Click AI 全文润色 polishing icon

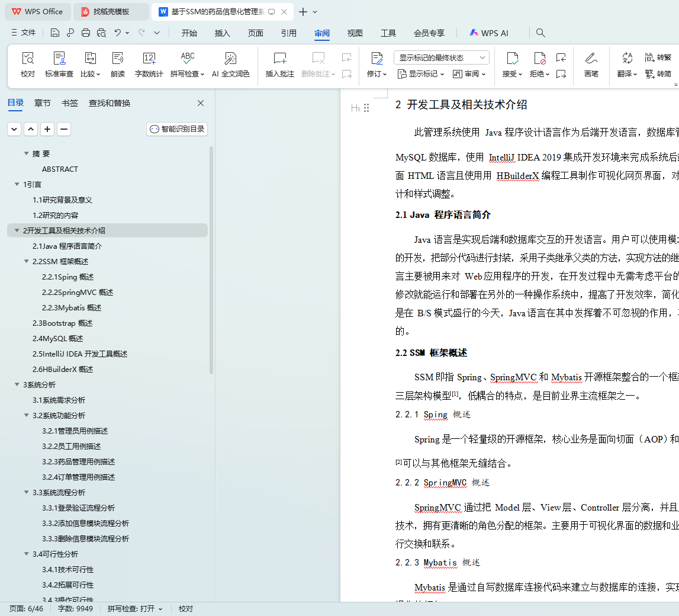[230, 65]
